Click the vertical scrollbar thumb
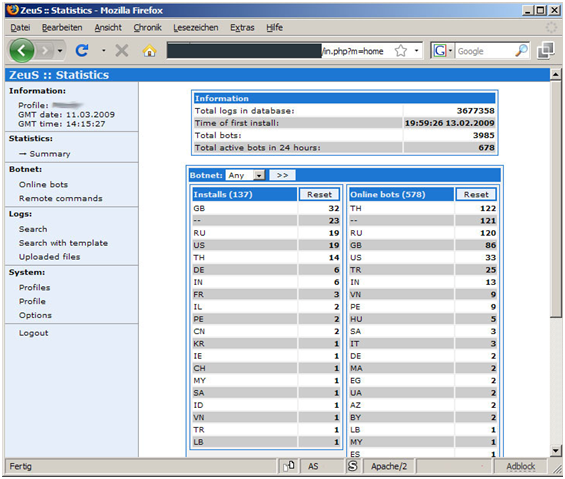 [x=556, y=199]
